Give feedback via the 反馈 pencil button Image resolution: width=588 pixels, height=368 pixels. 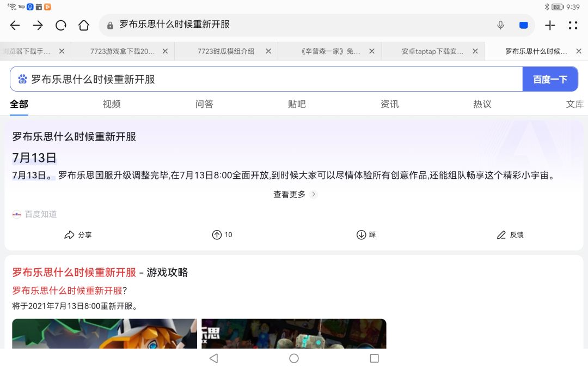(510, 234)
